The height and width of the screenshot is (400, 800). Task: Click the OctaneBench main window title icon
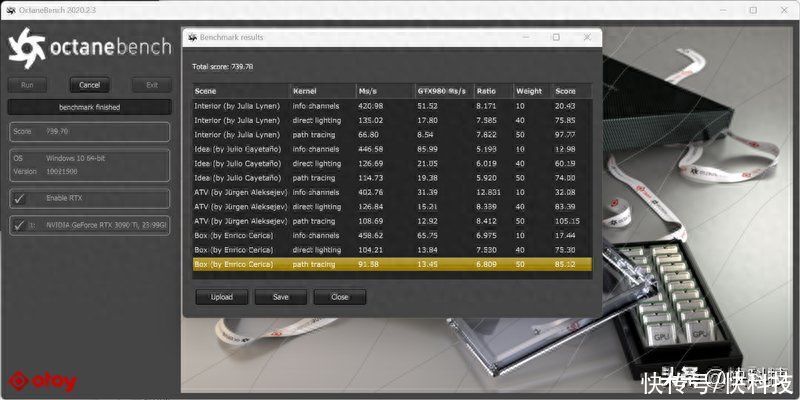click(11, 11)
